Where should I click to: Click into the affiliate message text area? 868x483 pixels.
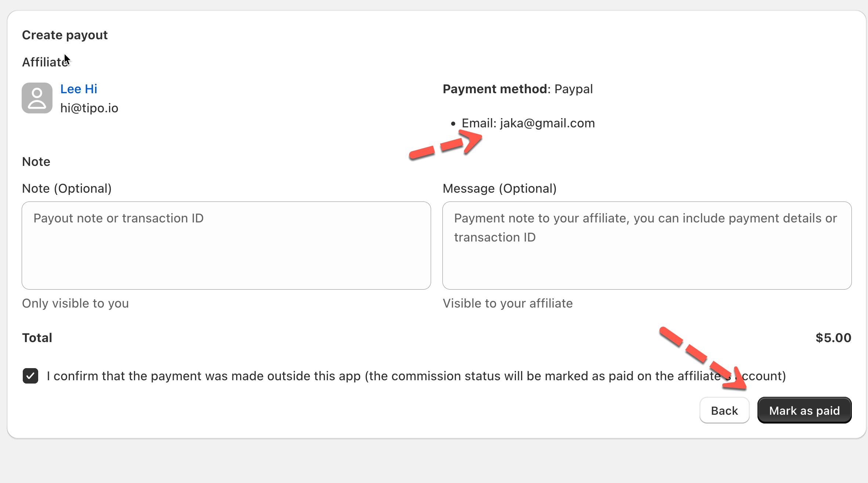click(647, 245)
